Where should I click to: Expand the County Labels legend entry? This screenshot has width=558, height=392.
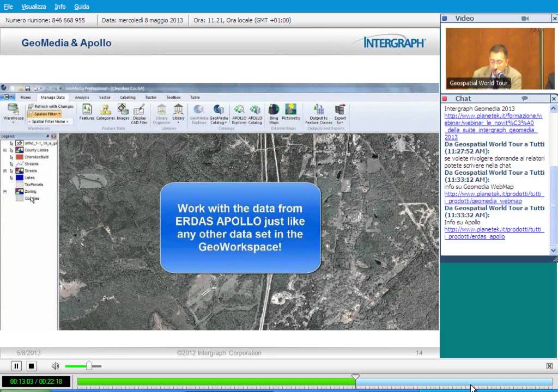tap(5, 150)
